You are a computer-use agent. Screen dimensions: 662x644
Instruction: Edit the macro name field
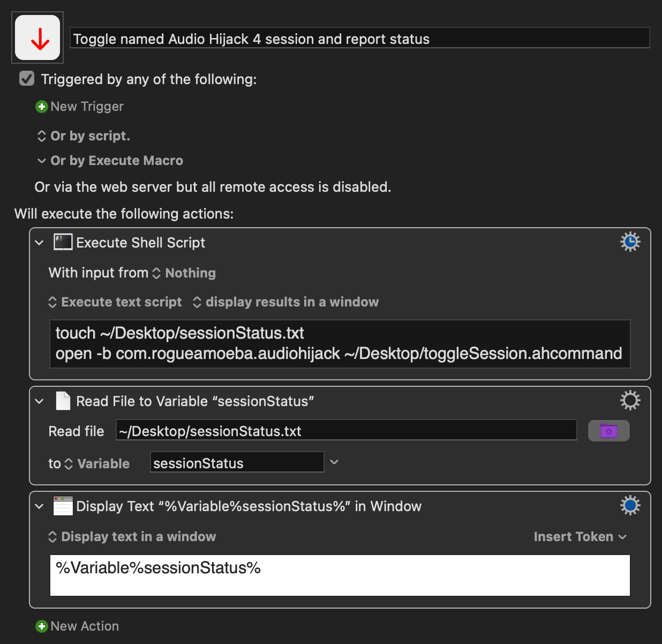[360, 39]
